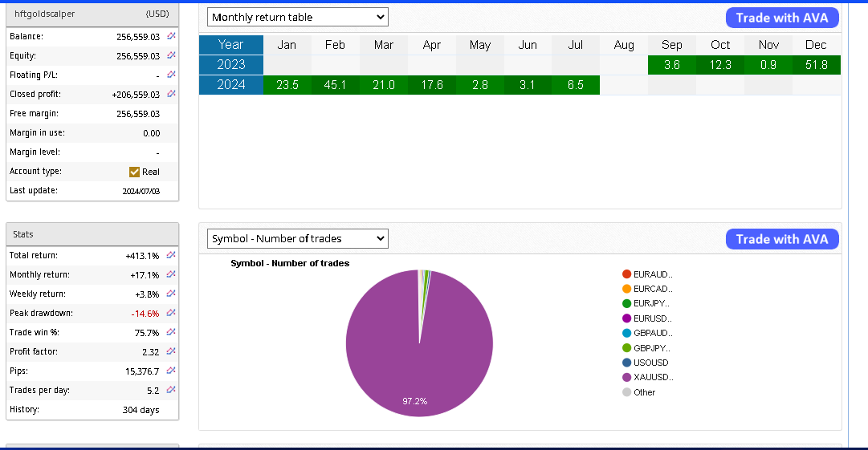This screenshot has width=868, height=450.
Task: Click the Trades per day chart icon
Action: pyautogui.click(x=171, y=391)
